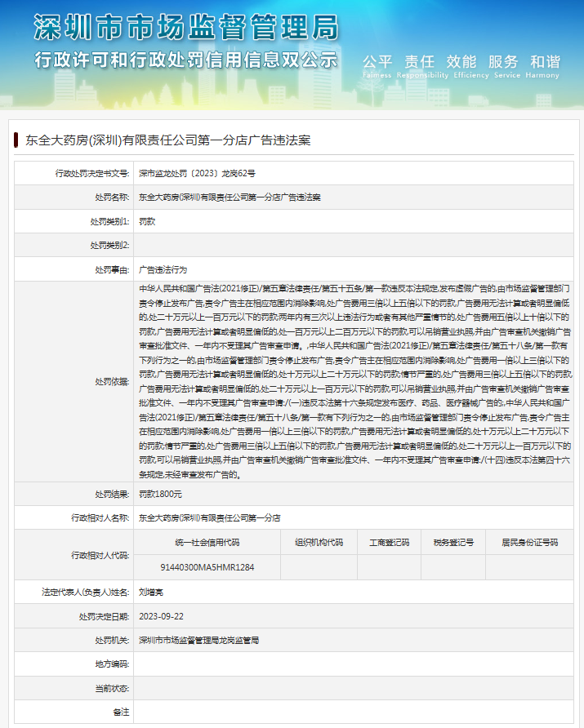584x728 pixels.
Task: Select the 处罚名称 value text
Action: point(230,198)
